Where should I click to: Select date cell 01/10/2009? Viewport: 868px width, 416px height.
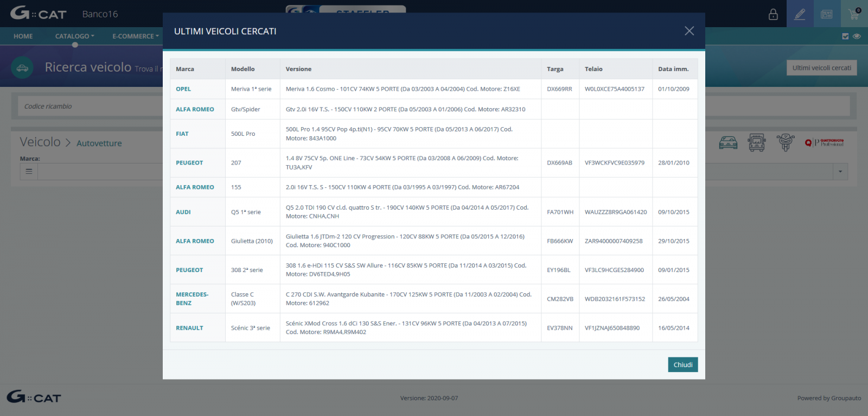tap(674, 89)
